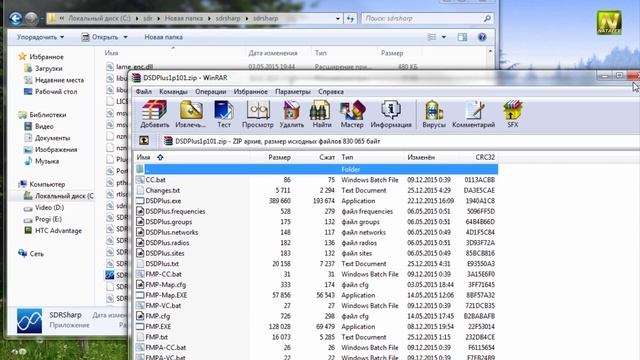Select lame_enc.dll in Explorer file list
The height and width of the screenshot is (360, 640).
click(x=134, y=67)
